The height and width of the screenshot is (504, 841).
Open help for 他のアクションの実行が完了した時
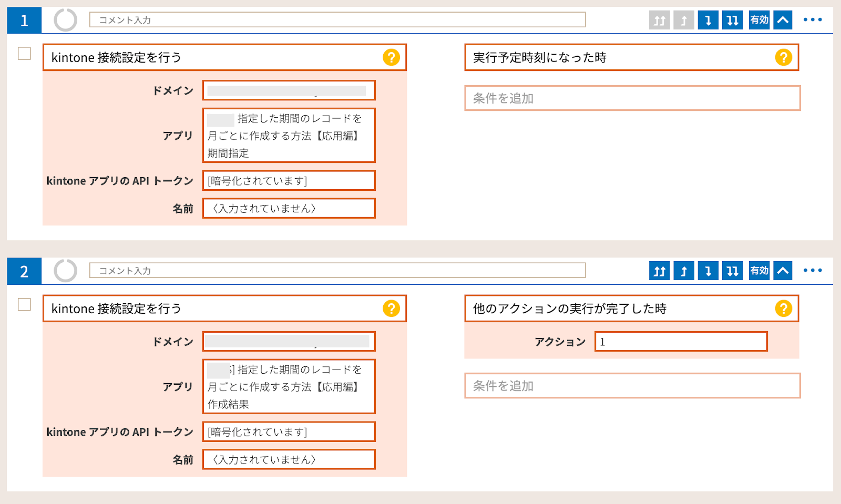783,308
